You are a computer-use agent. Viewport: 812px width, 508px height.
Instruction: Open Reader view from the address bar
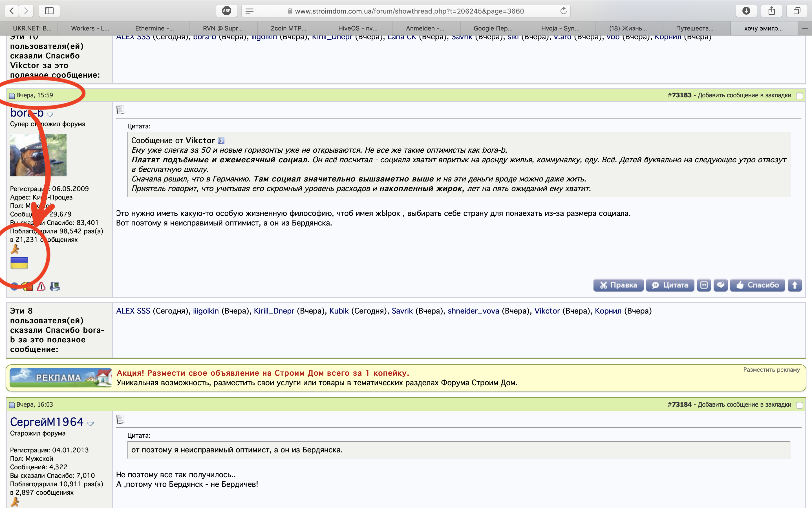[249, 11]
